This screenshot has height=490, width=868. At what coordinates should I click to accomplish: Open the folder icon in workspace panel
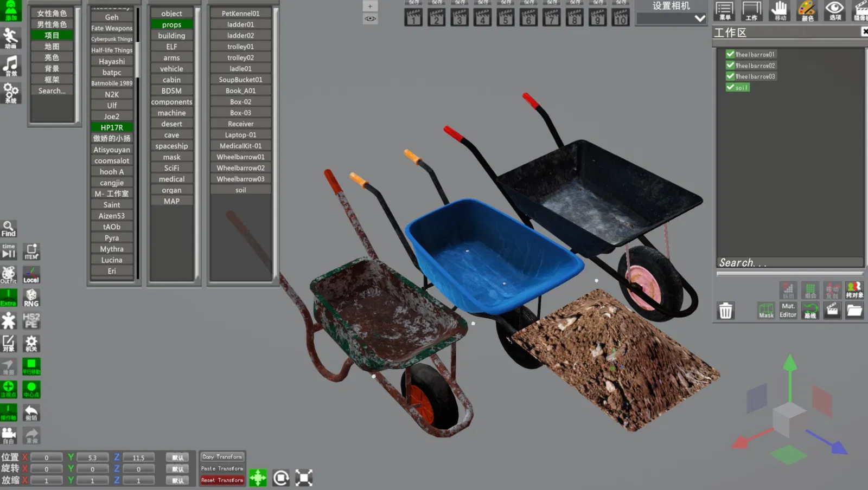click(x=854, y=311)
